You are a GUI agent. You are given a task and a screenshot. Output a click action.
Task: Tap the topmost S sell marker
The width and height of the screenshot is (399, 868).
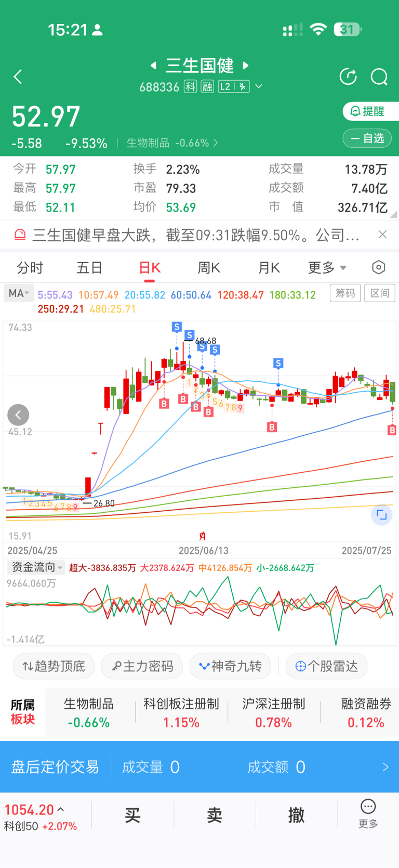click(177, 327)
